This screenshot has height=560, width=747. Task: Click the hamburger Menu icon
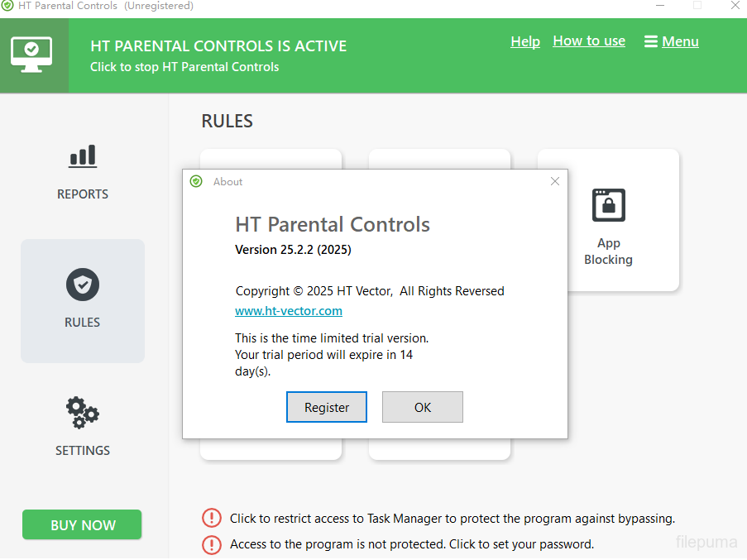(651, 41)
